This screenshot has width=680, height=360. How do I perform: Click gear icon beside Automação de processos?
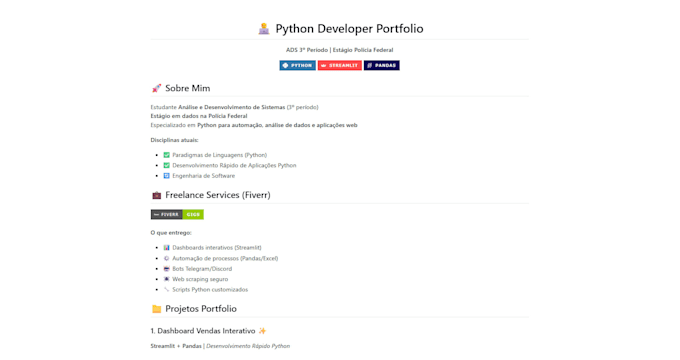167,258
